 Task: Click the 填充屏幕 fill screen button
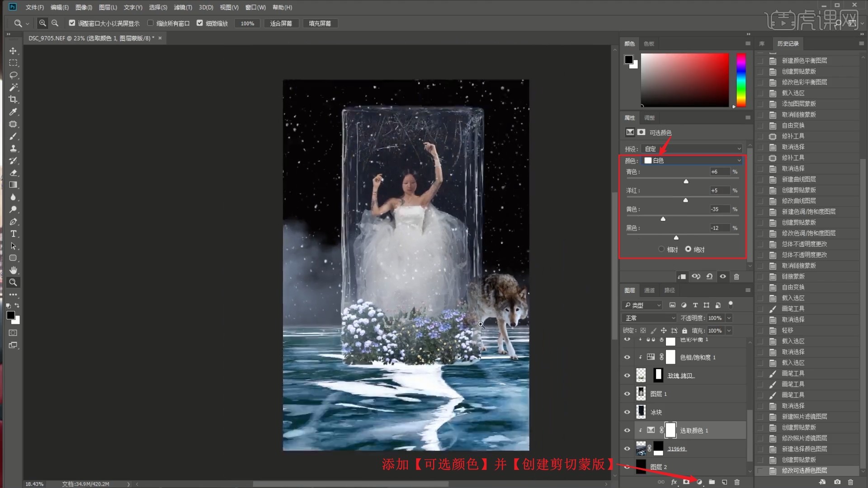[x=320, y=23]
